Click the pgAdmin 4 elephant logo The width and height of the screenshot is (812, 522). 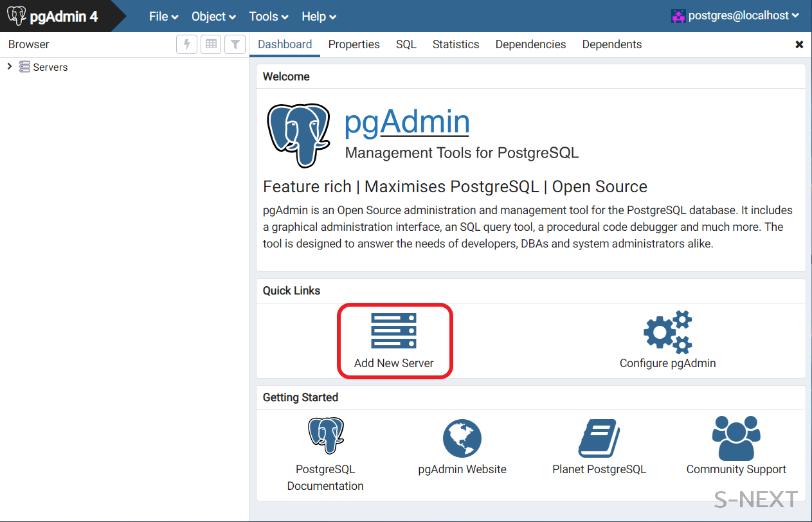click(x=17, y=16)
